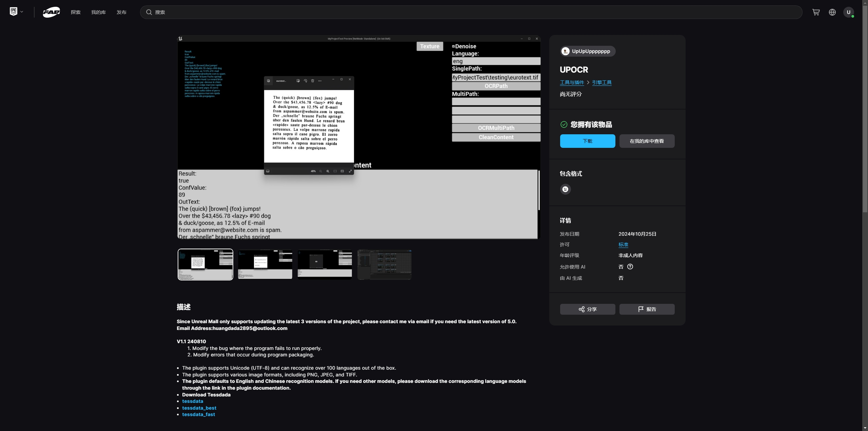
Task: Click the Fab logo
Action: (52, 12)
